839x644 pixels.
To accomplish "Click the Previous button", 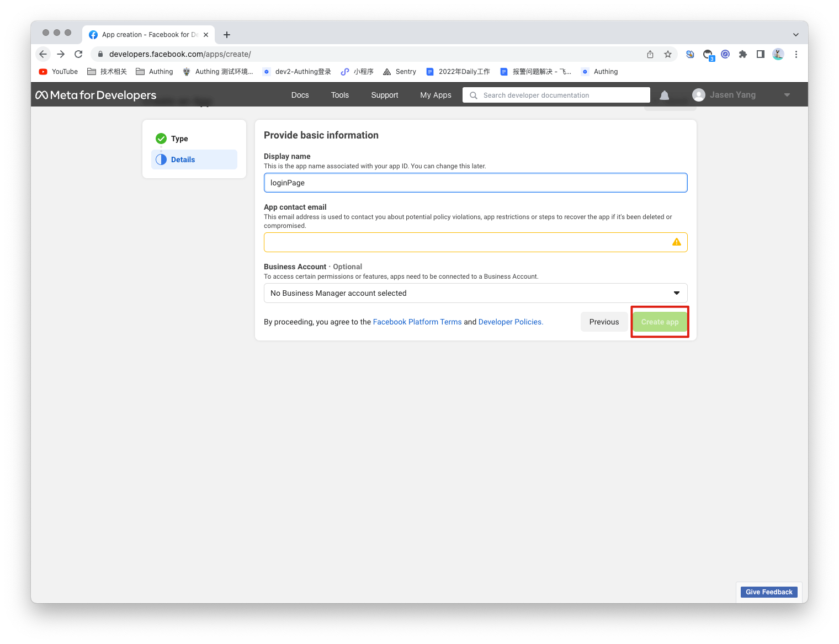I will coord(604,322).
